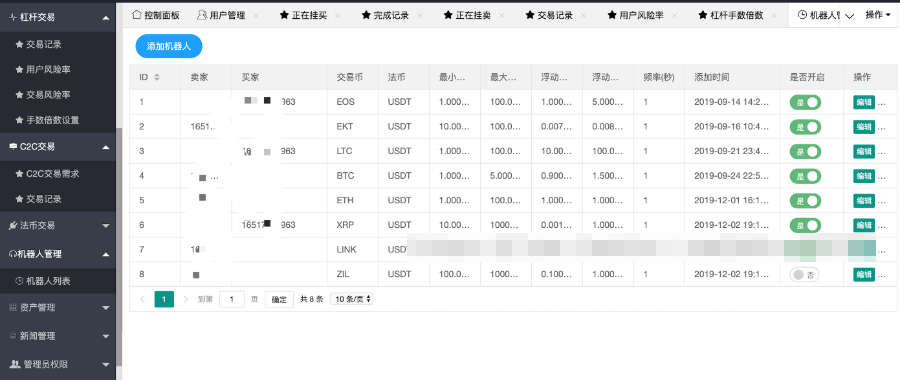Disable the BTC robot switch
Viewport: 900px width, 380px height.
point(805,176)
